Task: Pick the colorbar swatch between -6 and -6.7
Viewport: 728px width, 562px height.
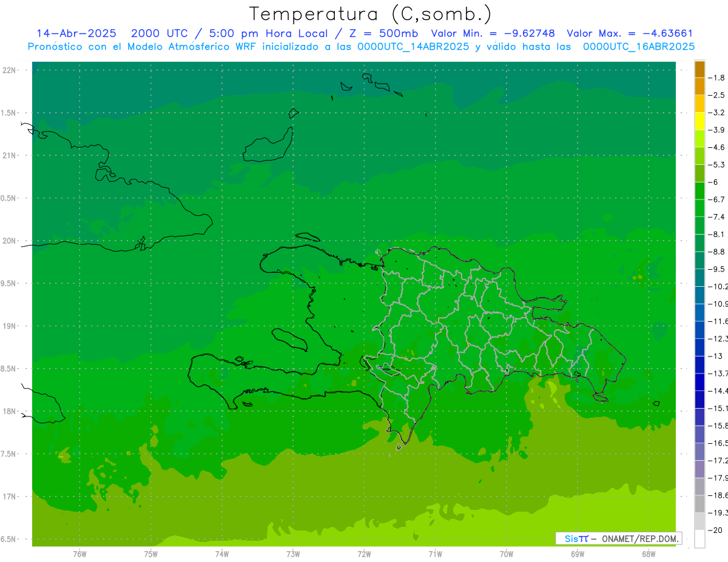Action: [699, 191]
